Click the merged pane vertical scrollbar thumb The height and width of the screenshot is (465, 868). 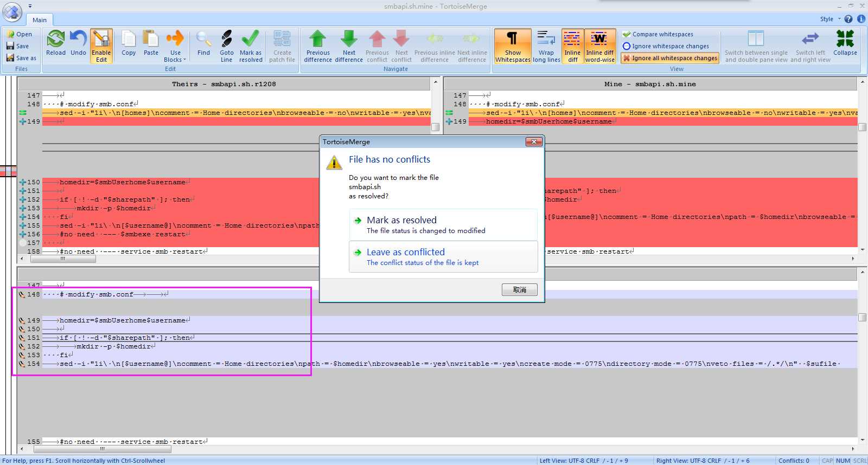(x=863, y=317)
